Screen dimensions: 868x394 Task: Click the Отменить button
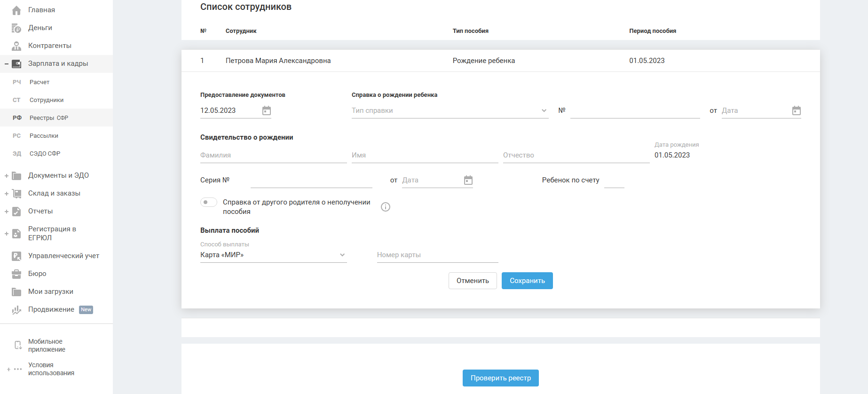click(473, 281)
